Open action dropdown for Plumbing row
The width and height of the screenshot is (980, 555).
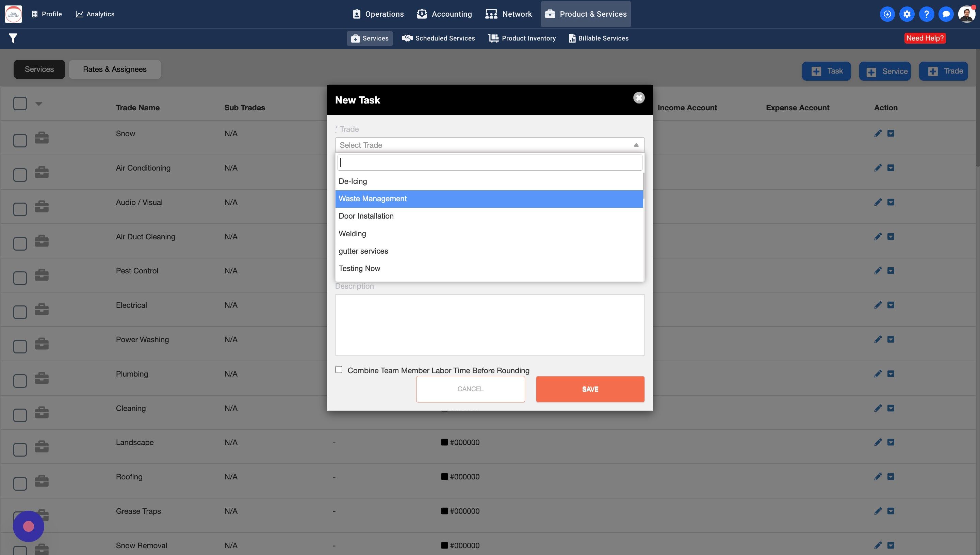pyautogui.click(x=891, y=374)
